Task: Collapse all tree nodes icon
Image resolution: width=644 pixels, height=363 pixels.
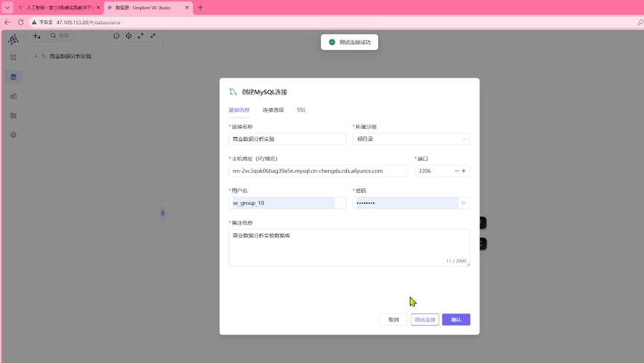Action: (153, 36)
